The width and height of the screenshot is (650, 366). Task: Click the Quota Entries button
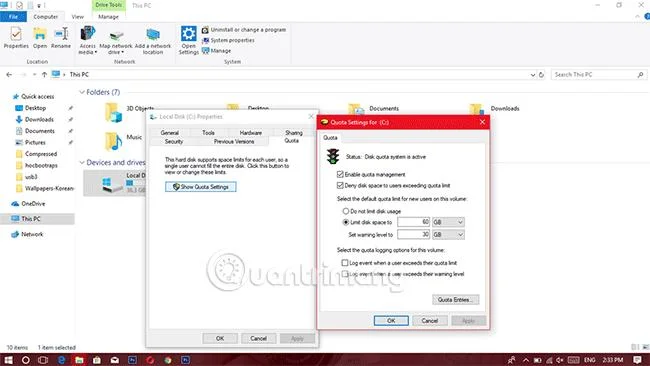pos(456,300)
